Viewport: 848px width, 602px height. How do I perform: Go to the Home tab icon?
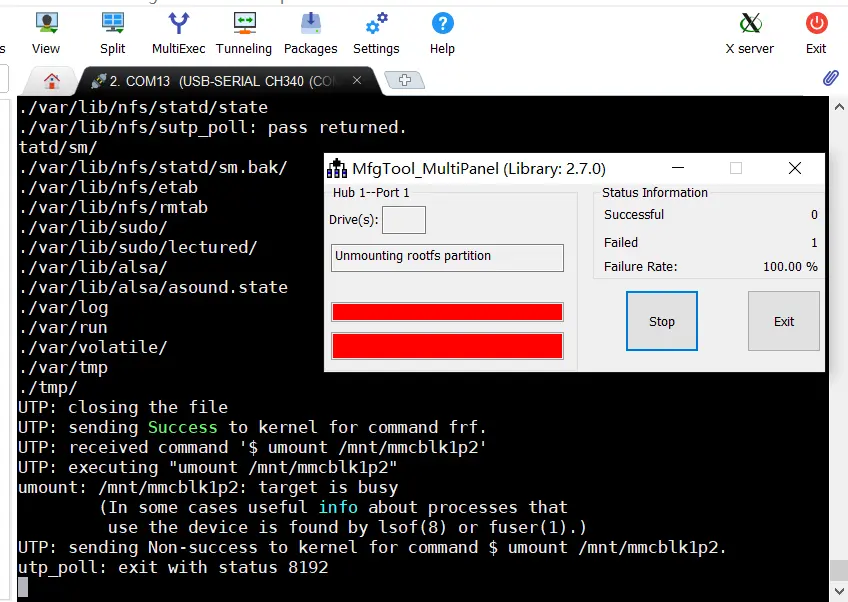(x=52, y=81)
